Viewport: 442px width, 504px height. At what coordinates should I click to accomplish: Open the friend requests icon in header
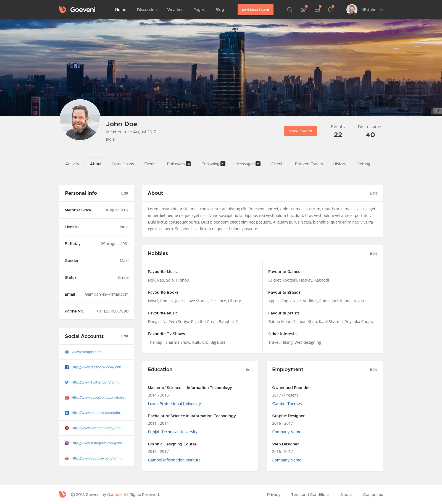click(x=303, y=10)
